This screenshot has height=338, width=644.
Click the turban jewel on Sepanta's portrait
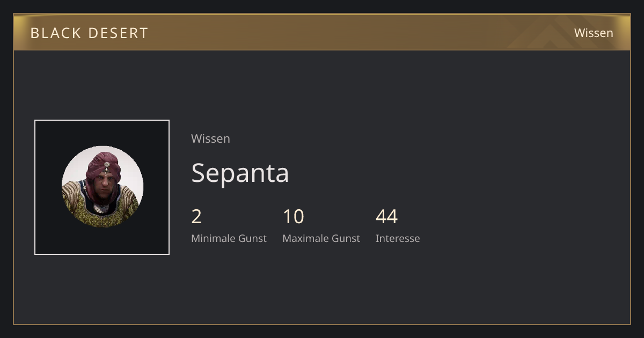coord(107,165)
